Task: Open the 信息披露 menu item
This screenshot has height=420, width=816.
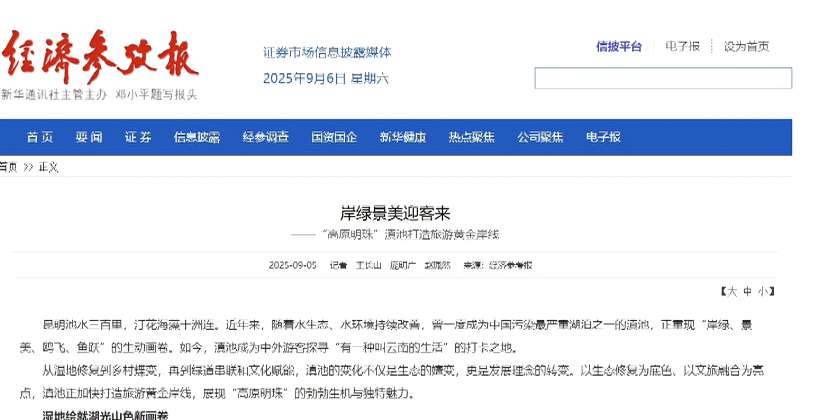Action: click(197, 137)
